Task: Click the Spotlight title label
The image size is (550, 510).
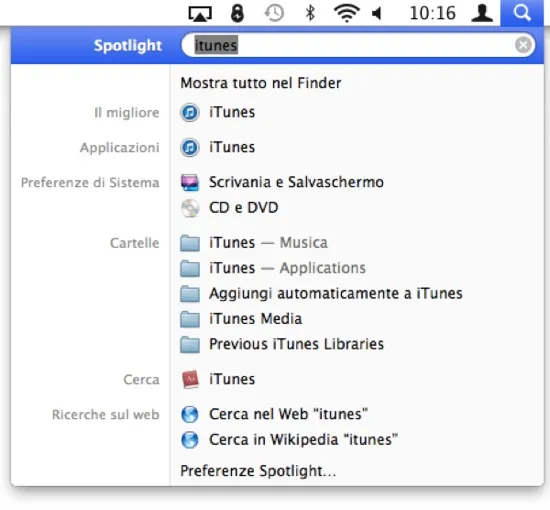Action: coord(128,46)
